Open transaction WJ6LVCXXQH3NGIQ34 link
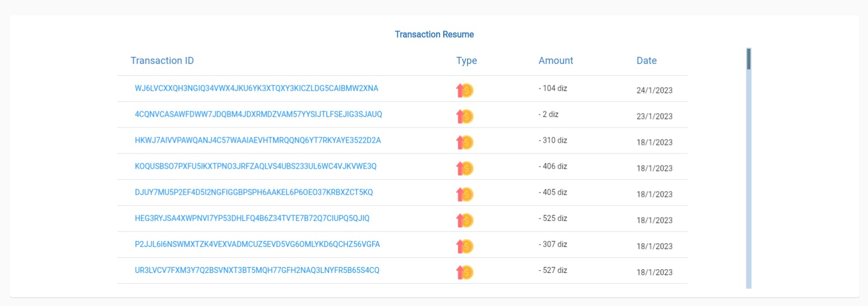868x306 pixels. [x=257, y=88]
